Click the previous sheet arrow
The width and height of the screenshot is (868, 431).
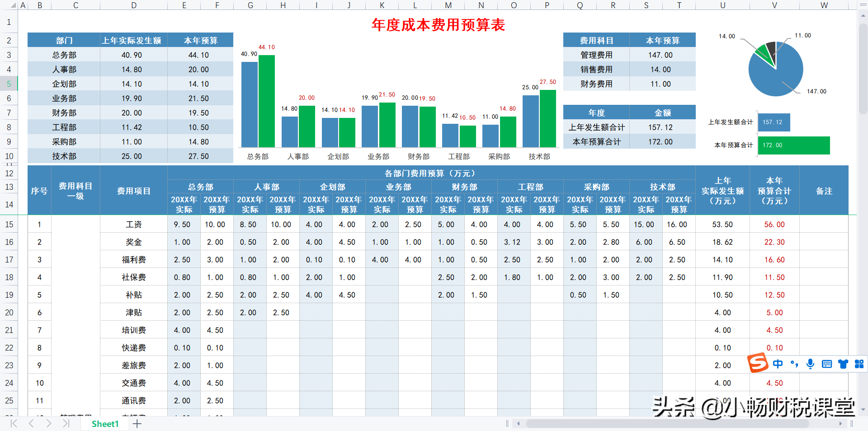click(x=31, y=424)
